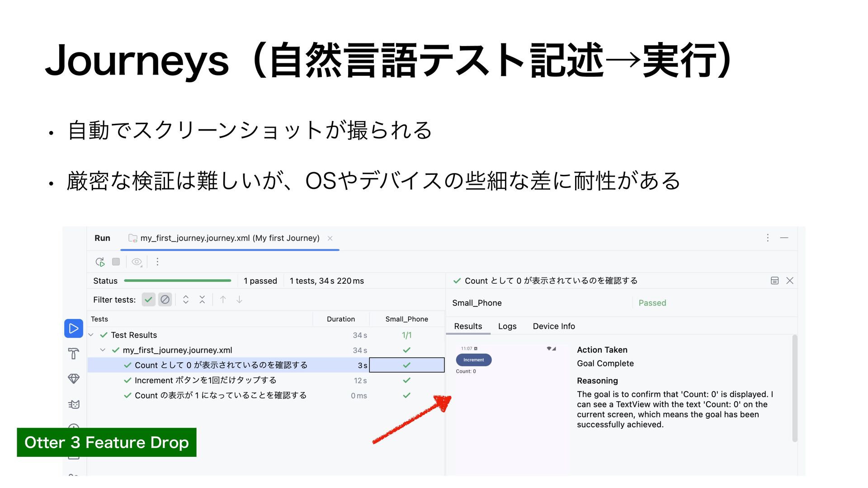Select the Count の表示が 1 test step
Screen dimensions: 868x488
coord(221,395)
